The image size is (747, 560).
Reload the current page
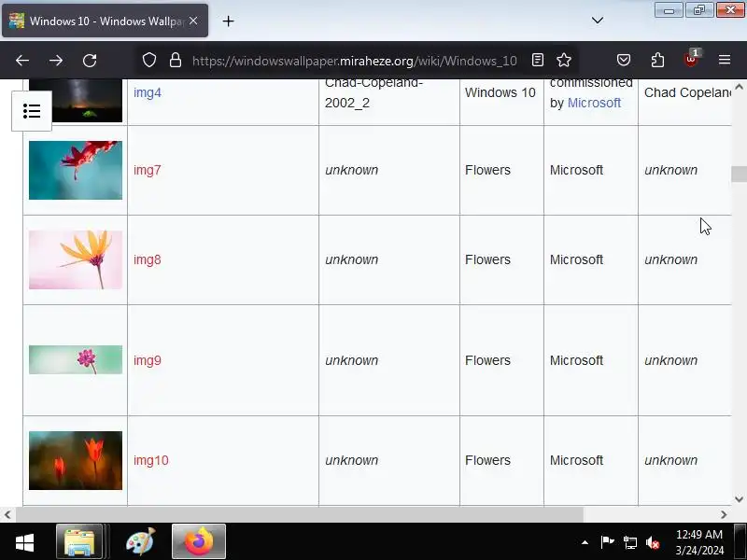tap(90, 61)
